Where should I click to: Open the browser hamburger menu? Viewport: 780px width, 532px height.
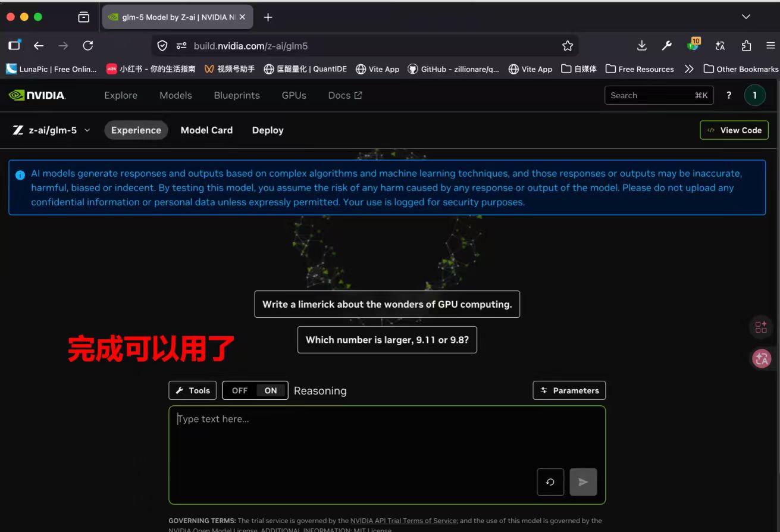tap(770, 46)
